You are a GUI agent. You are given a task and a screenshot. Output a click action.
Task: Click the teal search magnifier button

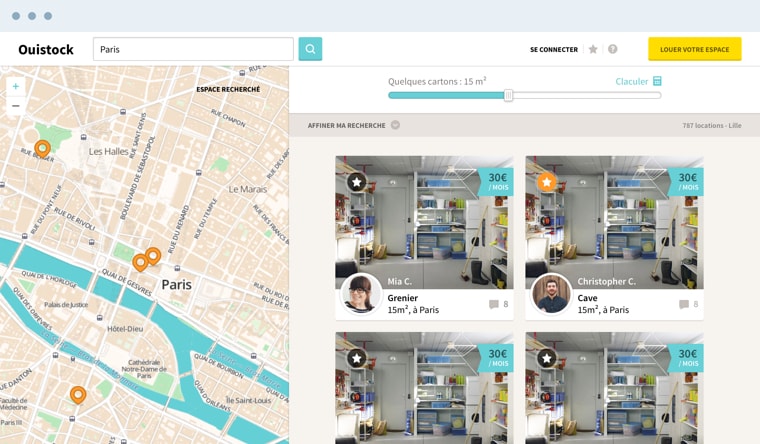pyautogui.click(x=310, y=49)
